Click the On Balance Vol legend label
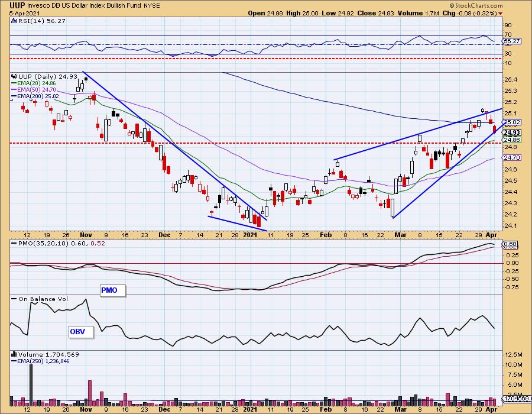Image resolution: width=532 pixels, height=414 pixels. pos(40,299)
